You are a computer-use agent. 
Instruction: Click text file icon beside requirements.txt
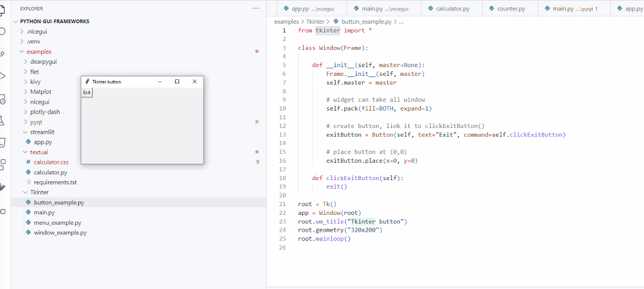pos(28,182)
